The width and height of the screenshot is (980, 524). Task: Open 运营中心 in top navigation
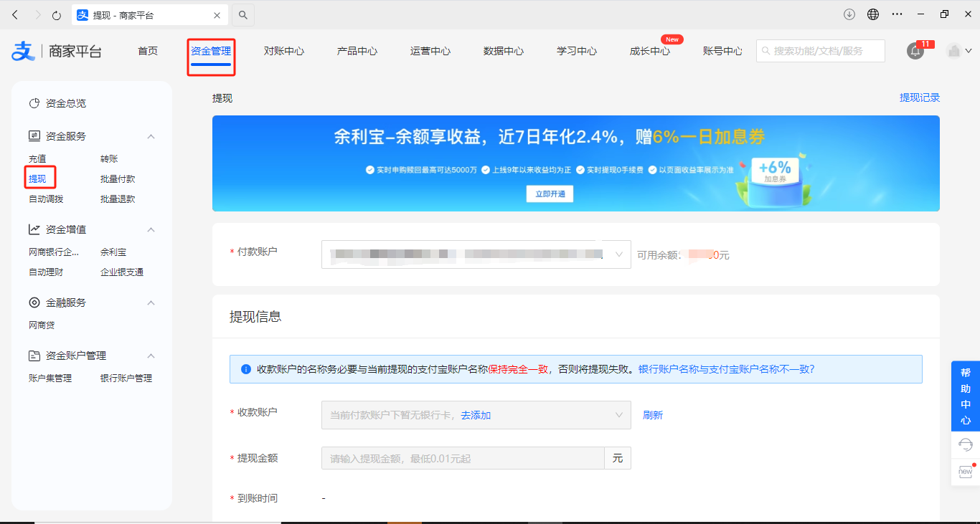pyautogui.click(x=430, y=51)
